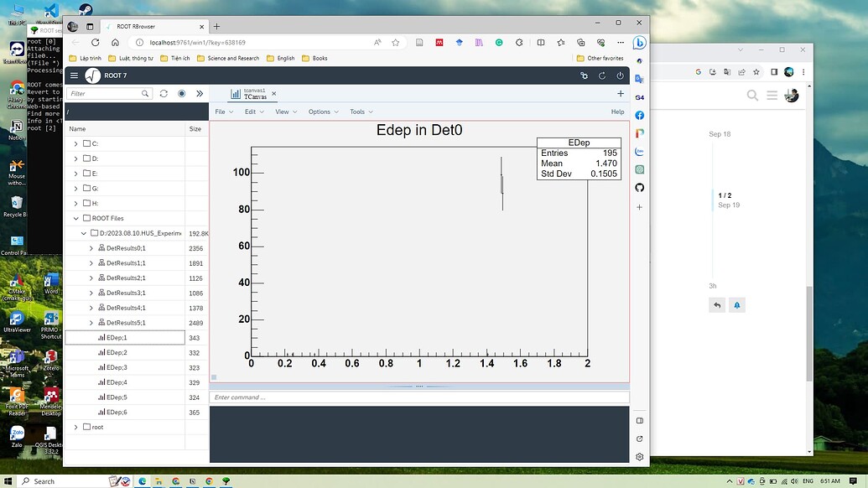
Task: Click the power-off icon in the ROOT 7 header
Action: point(621,75)
